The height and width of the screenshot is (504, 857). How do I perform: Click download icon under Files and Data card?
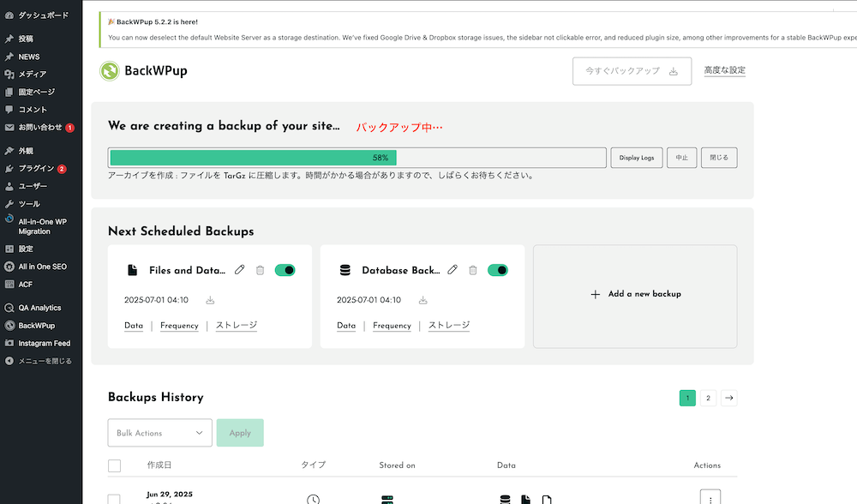pos(210,300)
